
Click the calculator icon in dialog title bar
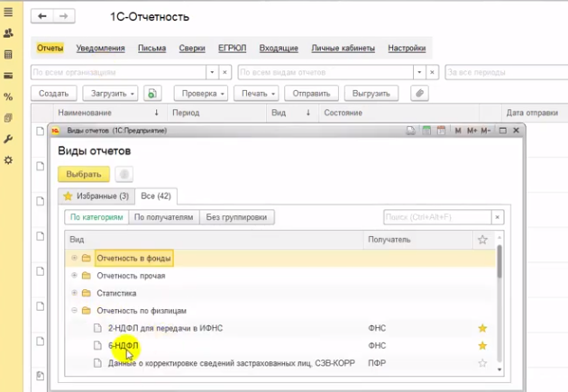pyautogui.click(x=426, y=131)
